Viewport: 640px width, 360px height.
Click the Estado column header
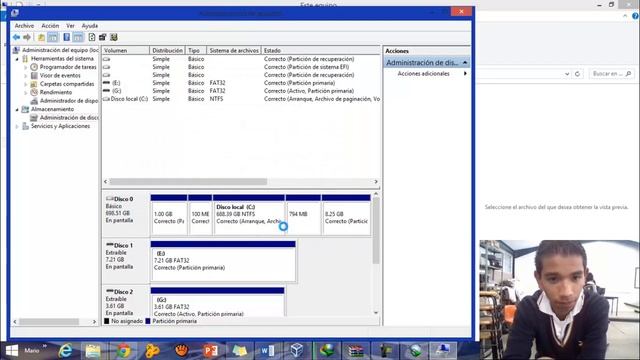click(x=320, y=51)
